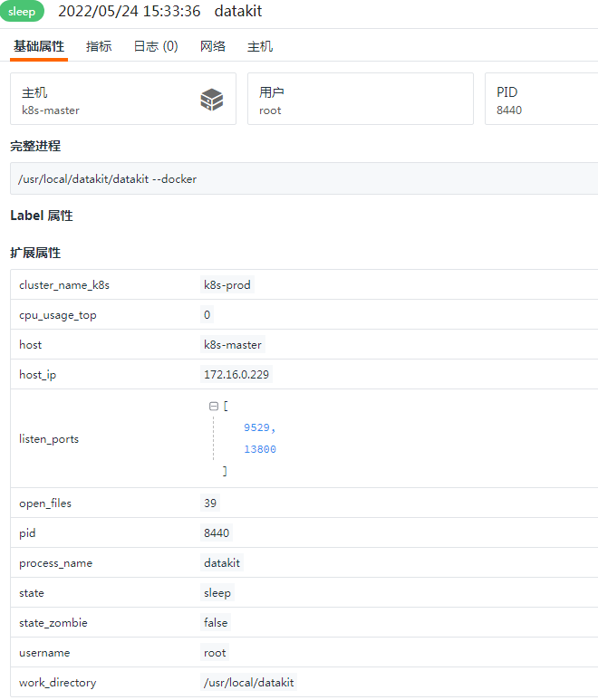598x700 pixels.
Task: Click the open_files value 39
Action: 210,503
